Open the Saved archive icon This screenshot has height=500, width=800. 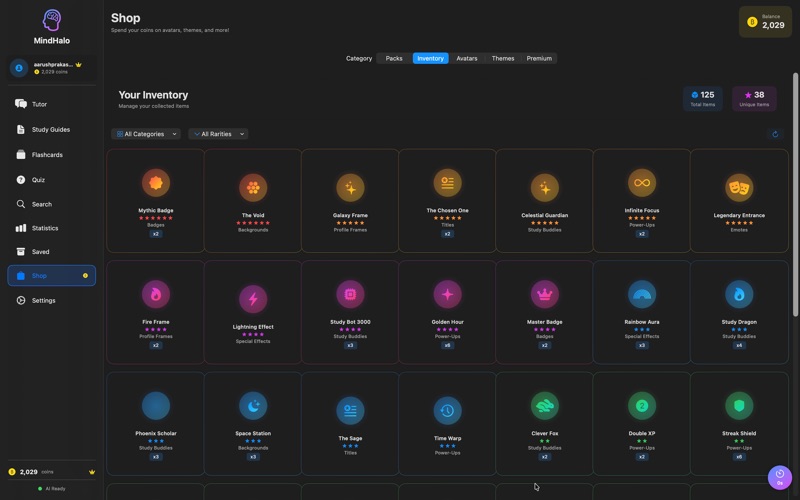(x=21, y=252)
